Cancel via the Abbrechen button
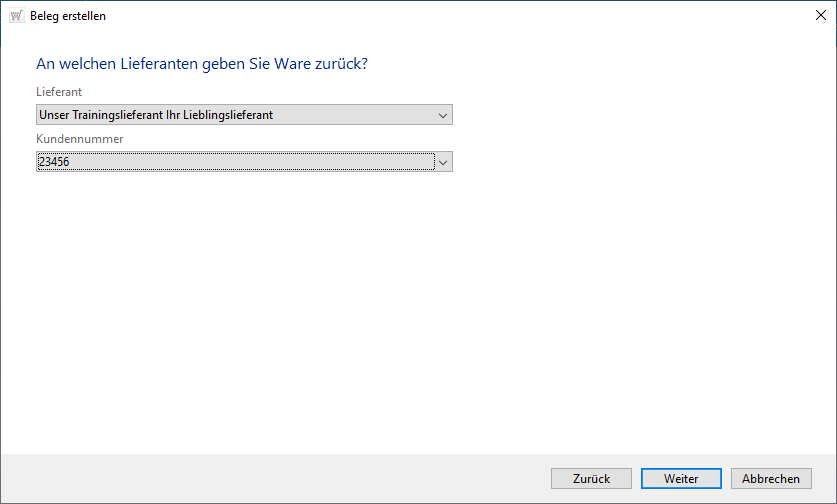837x504 pixels. coord(771,479)
